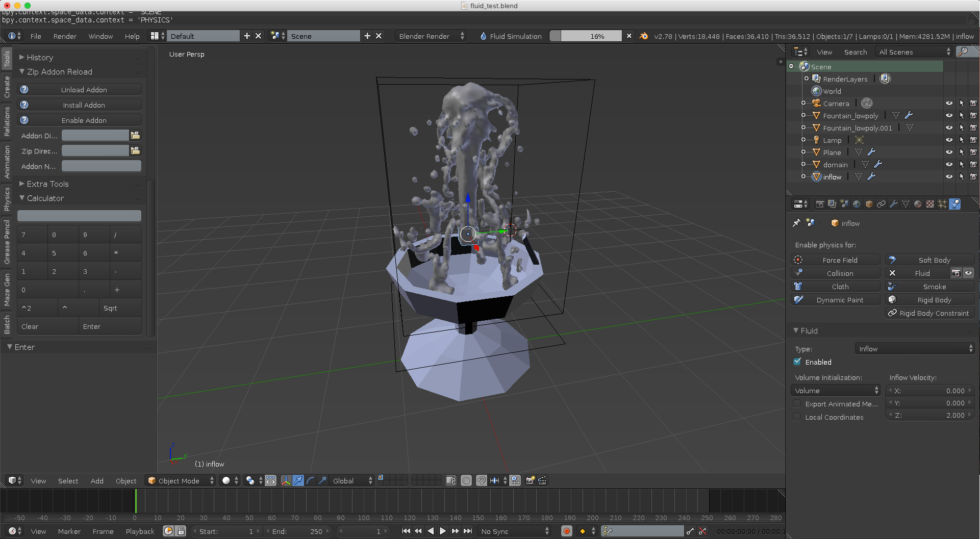Viewport: 980px width, 539px height.
Task: Open the Constraints properties tab
Action: click(x=881, y=204)
